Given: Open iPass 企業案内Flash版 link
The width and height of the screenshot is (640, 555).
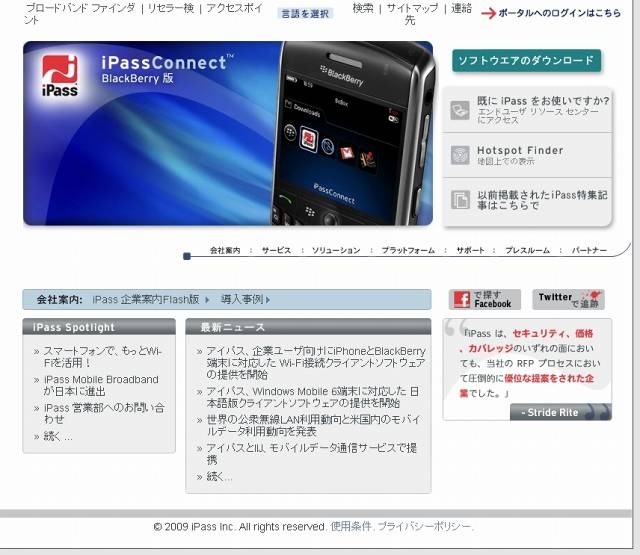Looking at the screenshot, I should [x=146, y=300].
